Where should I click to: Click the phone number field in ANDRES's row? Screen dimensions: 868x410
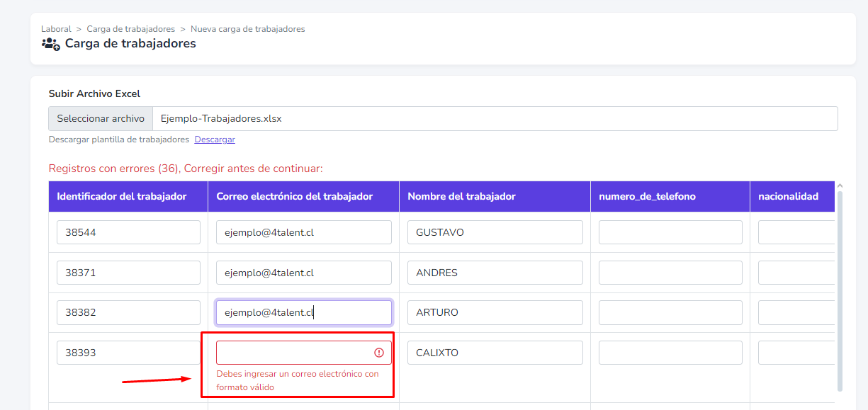[670, 273]
